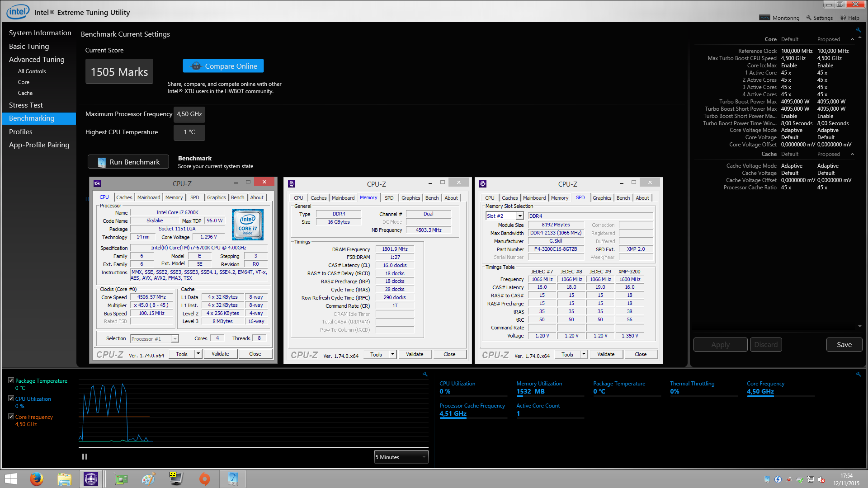The height and width of the screenshot is (488, 868).
Task: Click Processor Cache Frequency 4,51 GHz tile
Action: pos(473,410)
